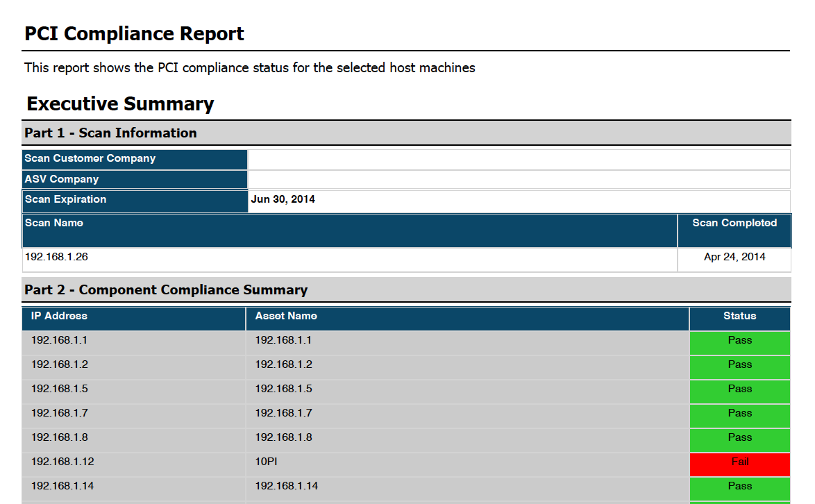The width and height of the screenshot is (815, 504).
Task: Click Pass status for the 192.168.1.14 row
Action: tap(739, 487)
